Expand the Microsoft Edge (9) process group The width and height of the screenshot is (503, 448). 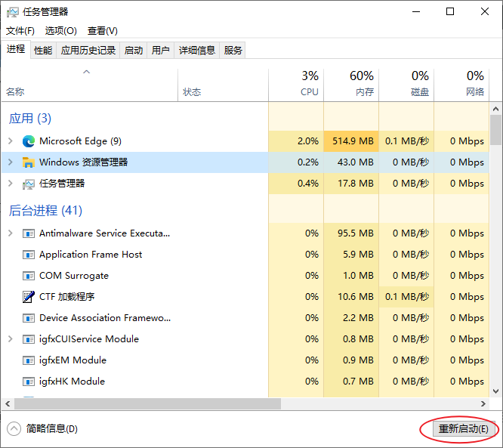pyautogui.click(x=11, y=141)
